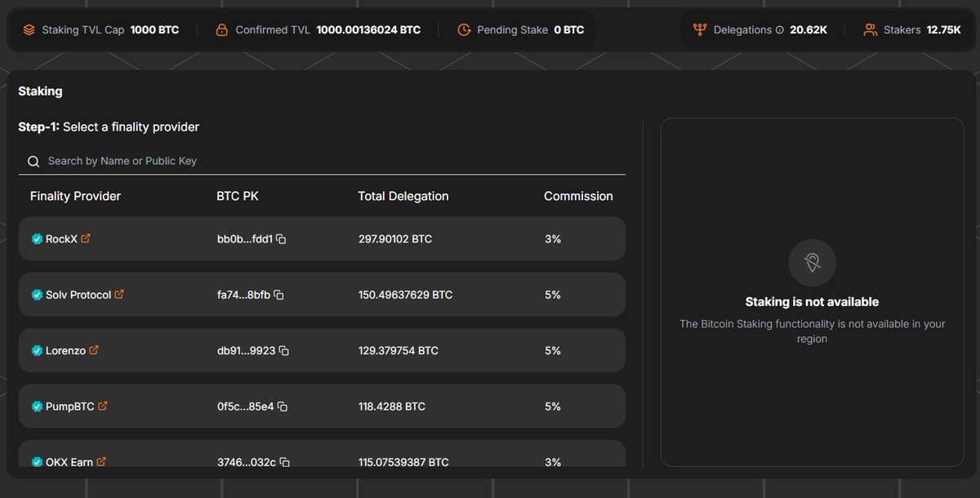
Task: Sort by Total Delegation column header
Action: (403, 196)
